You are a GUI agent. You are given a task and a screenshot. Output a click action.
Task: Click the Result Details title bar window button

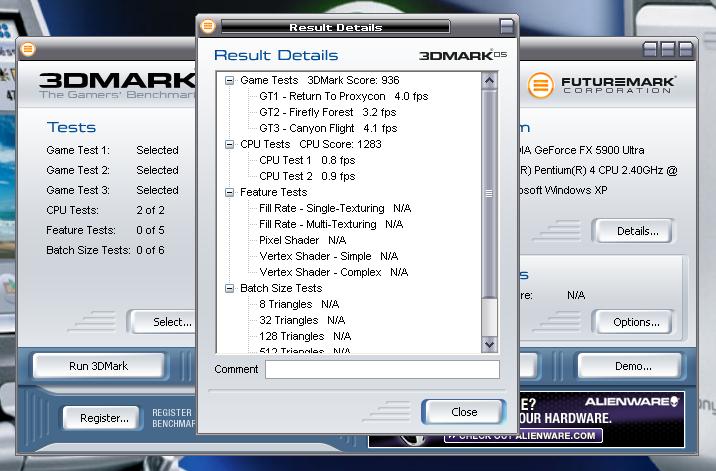(505, 27)
